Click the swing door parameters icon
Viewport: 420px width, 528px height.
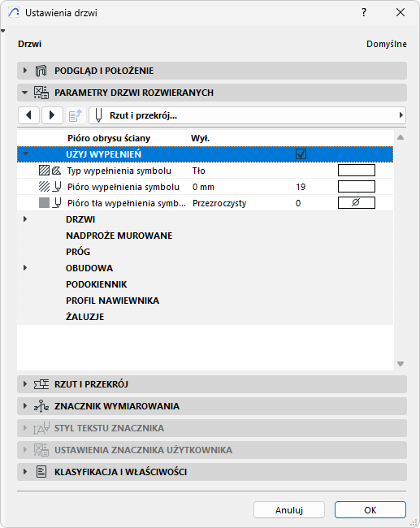(41, 93)
